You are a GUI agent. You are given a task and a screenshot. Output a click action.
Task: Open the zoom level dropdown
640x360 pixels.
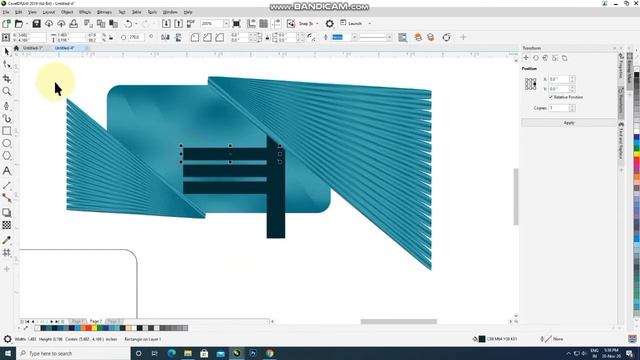coord(226,24)
